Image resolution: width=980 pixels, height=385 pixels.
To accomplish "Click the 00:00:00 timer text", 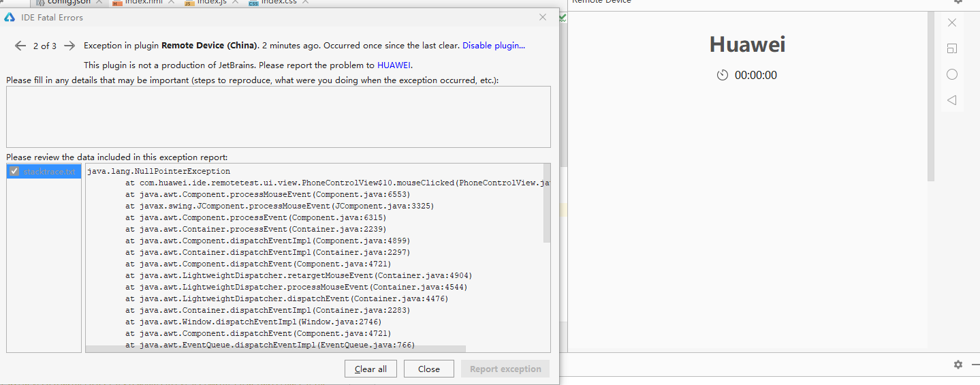I will point(756,75).
